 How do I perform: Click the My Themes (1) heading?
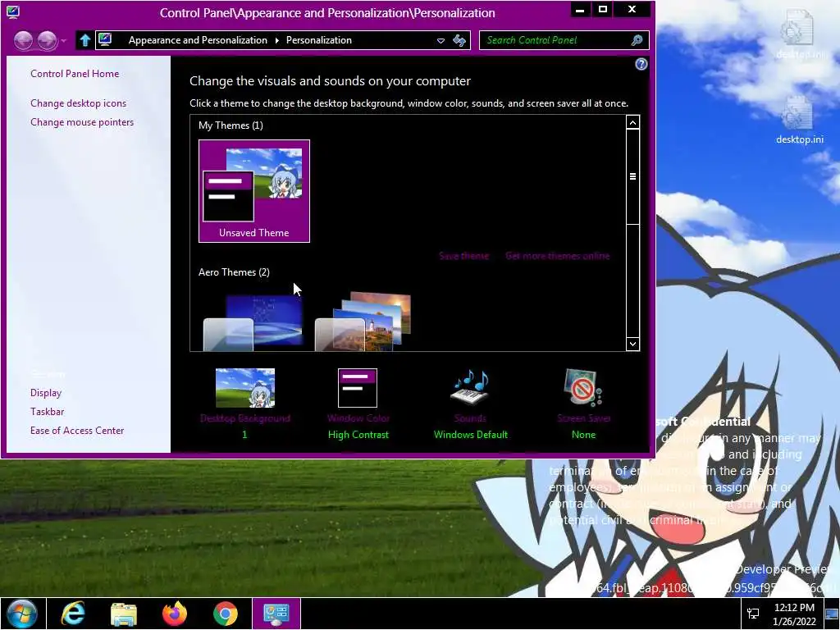[231, 126]
